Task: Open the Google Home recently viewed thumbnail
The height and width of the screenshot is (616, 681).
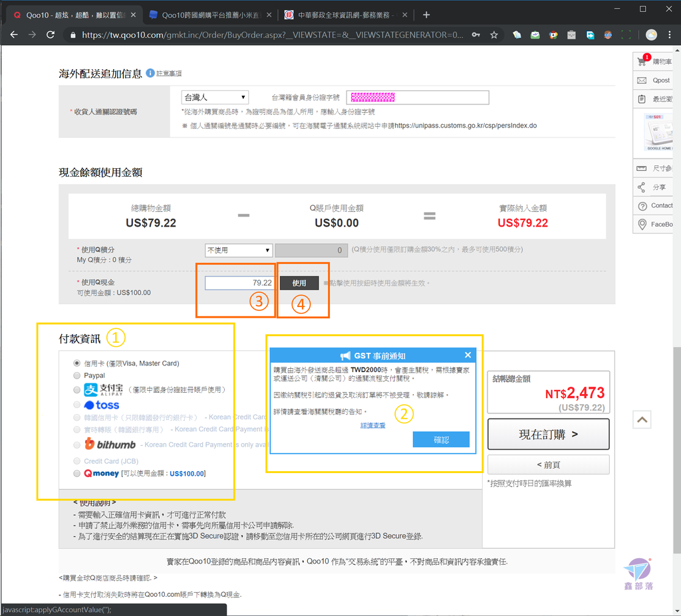Action: (x=658, y=134)
